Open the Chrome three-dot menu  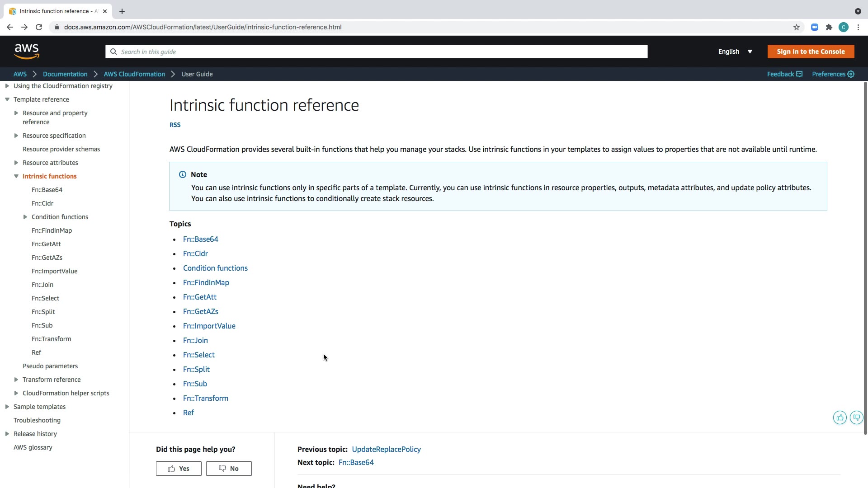pos(858,27)
